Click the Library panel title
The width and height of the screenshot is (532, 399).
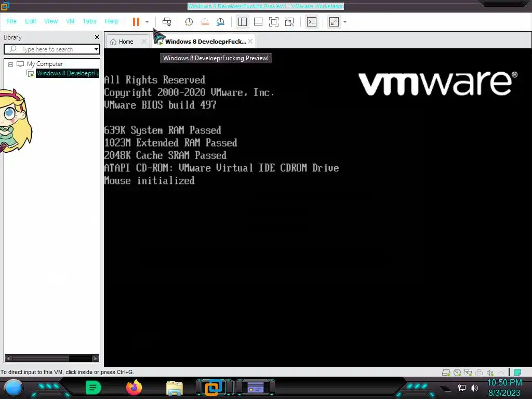[x=13, y=37]
